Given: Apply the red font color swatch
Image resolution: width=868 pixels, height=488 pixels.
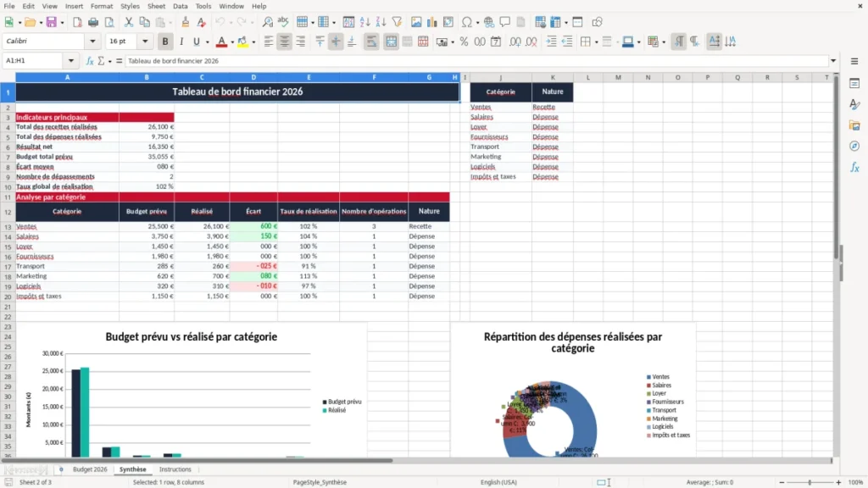Looking at the screenshot, I should (x=221, y=42).
